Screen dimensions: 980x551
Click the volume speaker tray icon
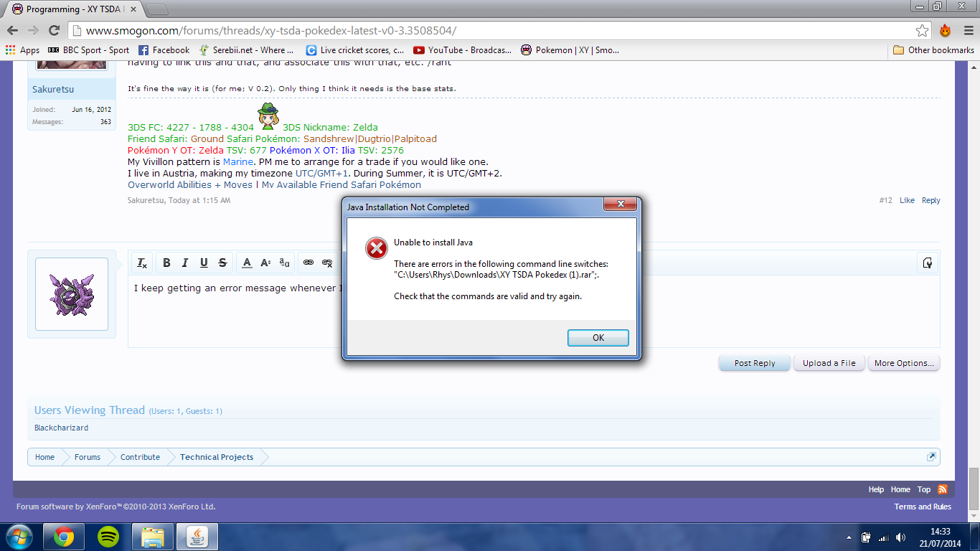(x=900, y=537)
